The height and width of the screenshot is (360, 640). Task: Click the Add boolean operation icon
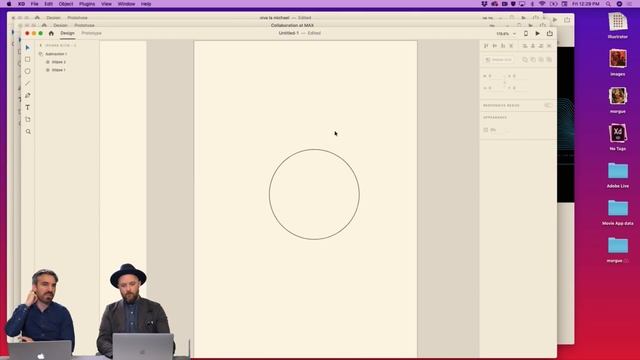point(525,60)
